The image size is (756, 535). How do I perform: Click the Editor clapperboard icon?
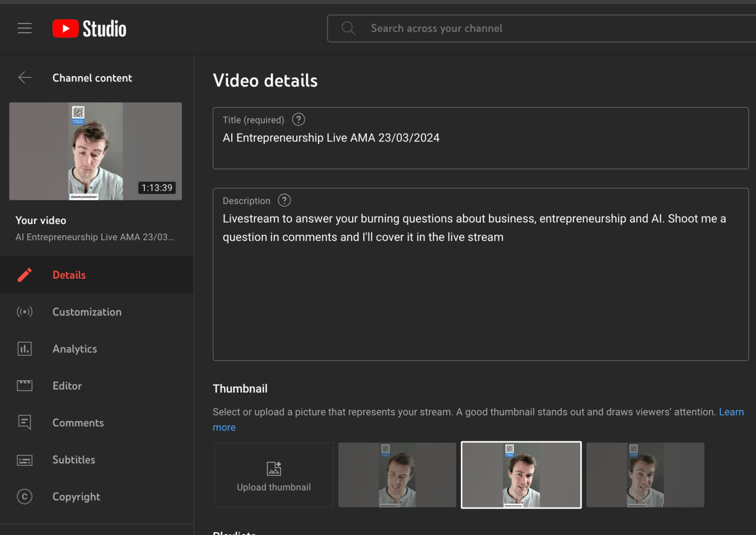25,386
